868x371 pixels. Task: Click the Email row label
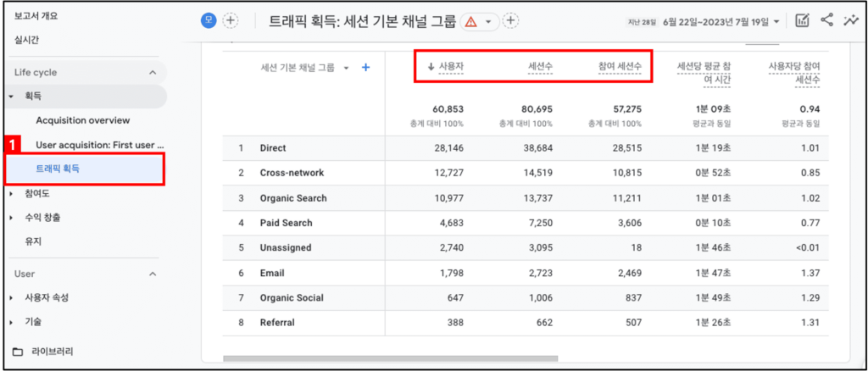pos(272,273)
